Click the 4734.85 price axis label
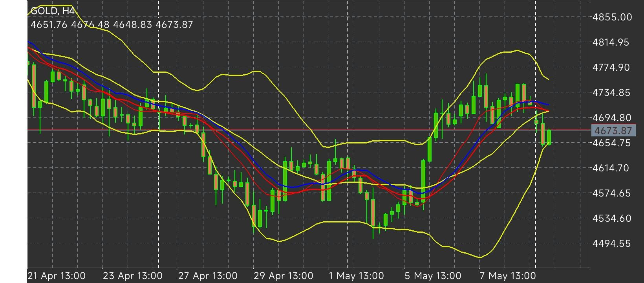 coord(612,93)
